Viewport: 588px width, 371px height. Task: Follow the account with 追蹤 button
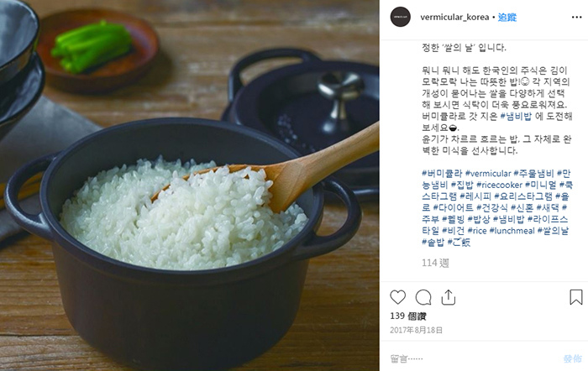[x=507, y=18]
